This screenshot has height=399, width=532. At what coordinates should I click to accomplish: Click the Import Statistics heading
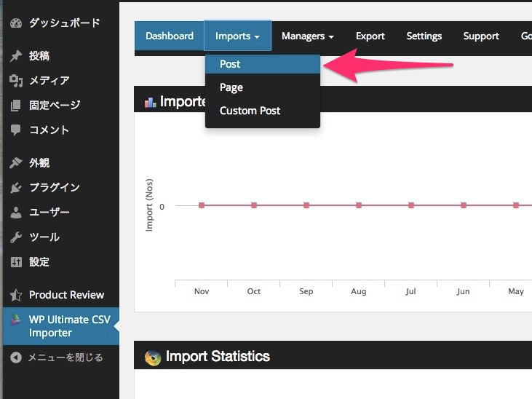click(x=218, y=357)
